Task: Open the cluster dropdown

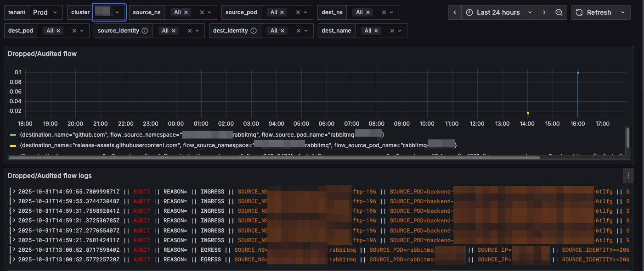Action: pos(109,12)
